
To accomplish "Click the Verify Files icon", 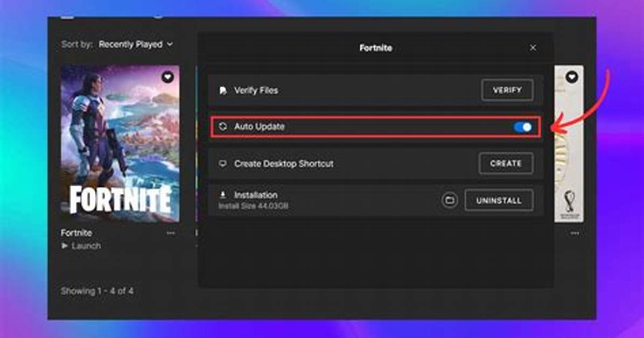I will (222, 90).
